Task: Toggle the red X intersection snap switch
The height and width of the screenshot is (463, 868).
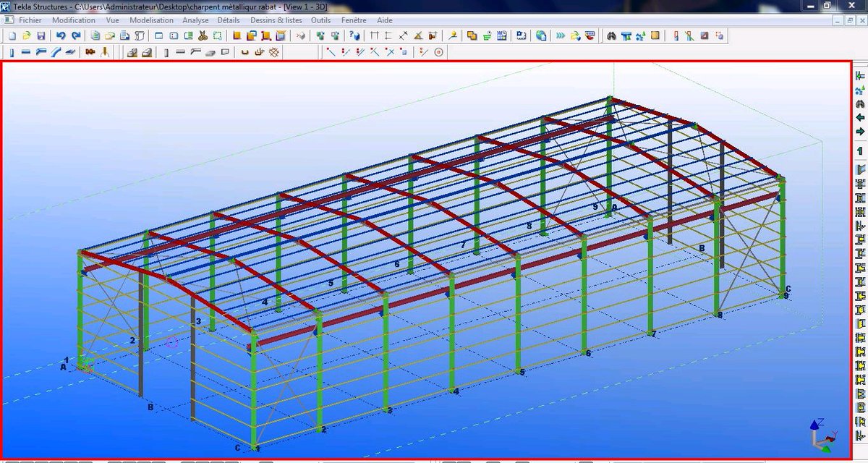Action: (390, 52)
